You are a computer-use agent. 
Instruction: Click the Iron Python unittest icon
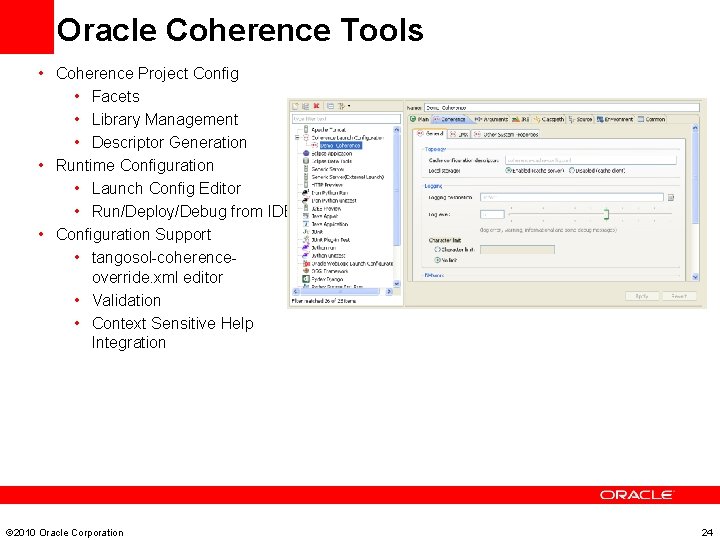tap(306, 201)
